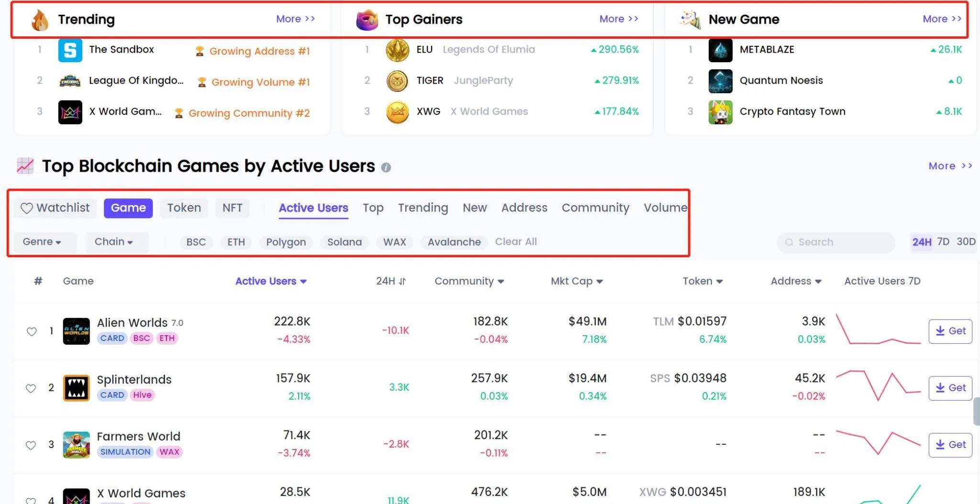Toggle the WAX chain filter chip
The width and height of the screenshot is (980, 504).
pos(395,242)
